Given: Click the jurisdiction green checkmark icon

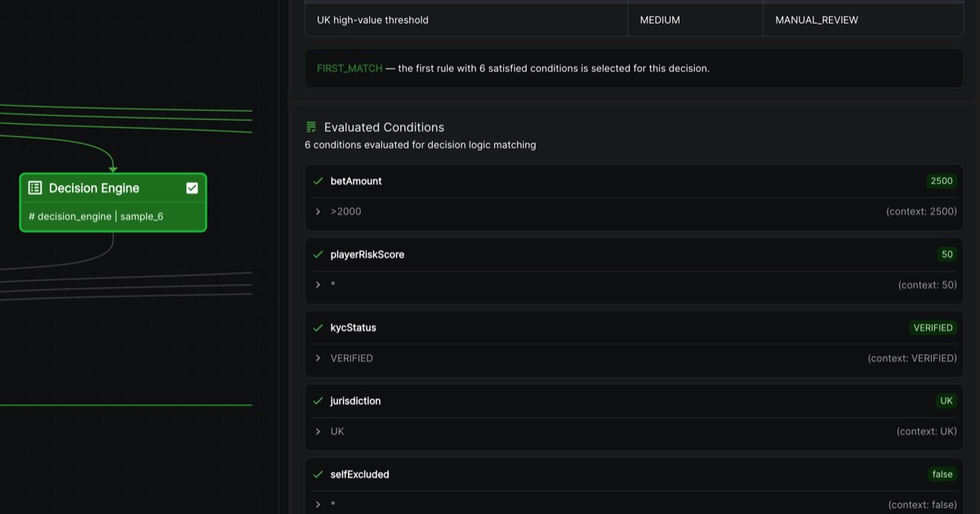Looking at the screenshot, I should [318, 401].
